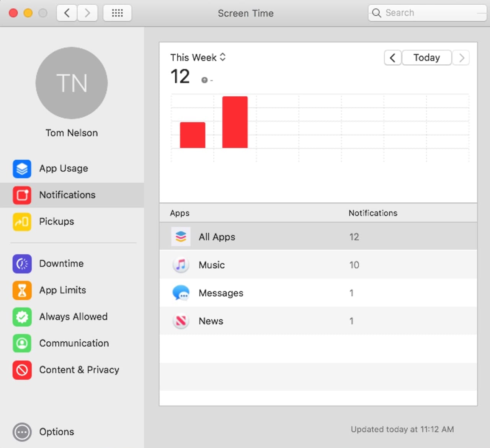Click the tallest red bar in chart
Screen dimensions: 490x448
pyautogui.click(x=235, y=122)
